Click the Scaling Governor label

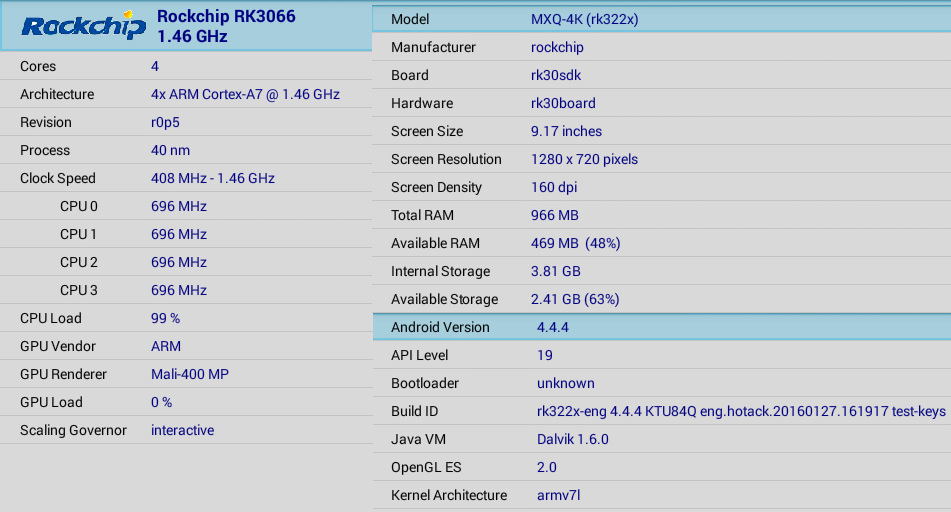pos(73,429)
